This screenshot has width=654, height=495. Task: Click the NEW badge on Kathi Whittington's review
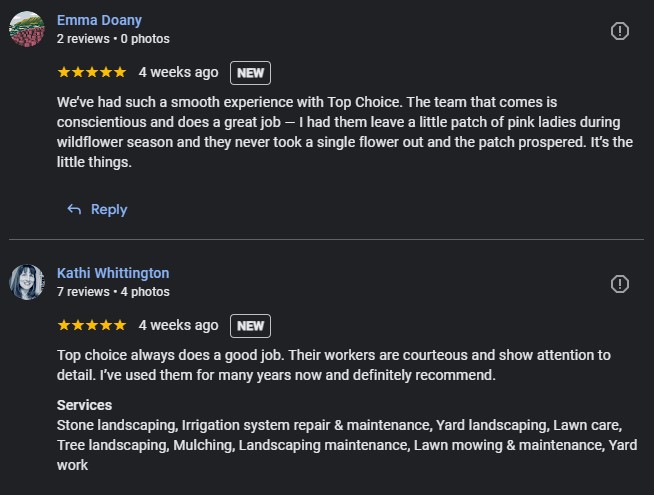coord(250,326)
